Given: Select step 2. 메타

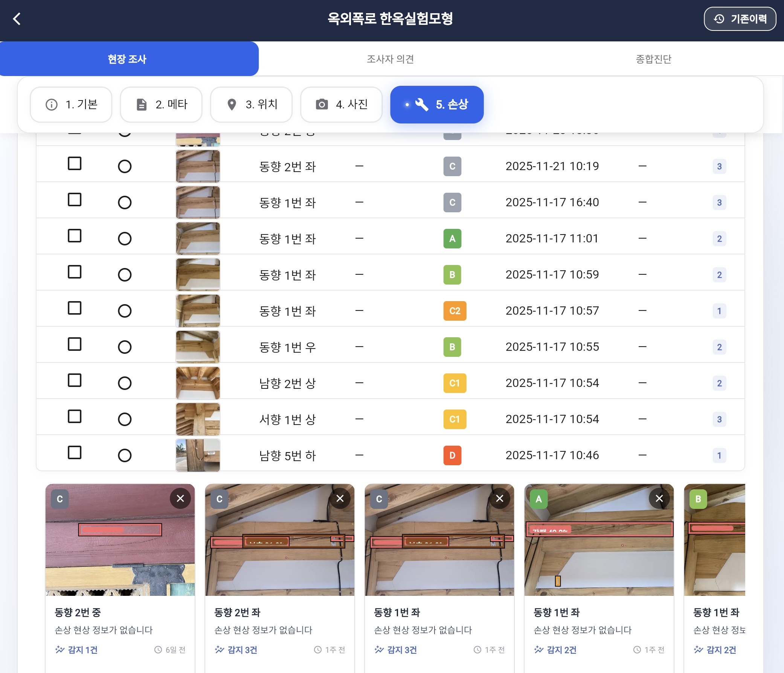Looking at the screenshot, I should click(161, 104).
